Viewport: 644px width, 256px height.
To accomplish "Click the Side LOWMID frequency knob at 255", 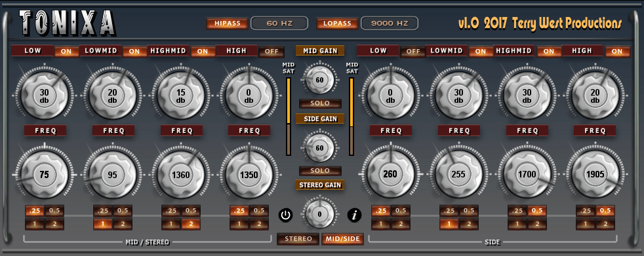I will (x=458, y=174).
